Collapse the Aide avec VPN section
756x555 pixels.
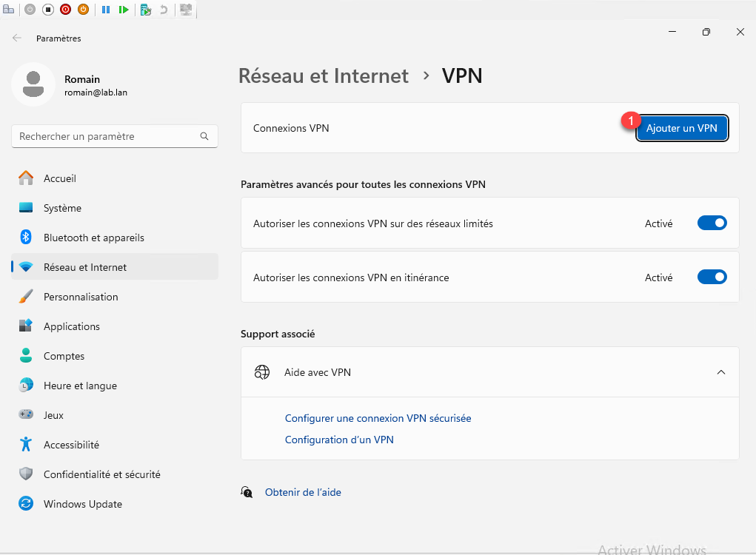point(720,372)
